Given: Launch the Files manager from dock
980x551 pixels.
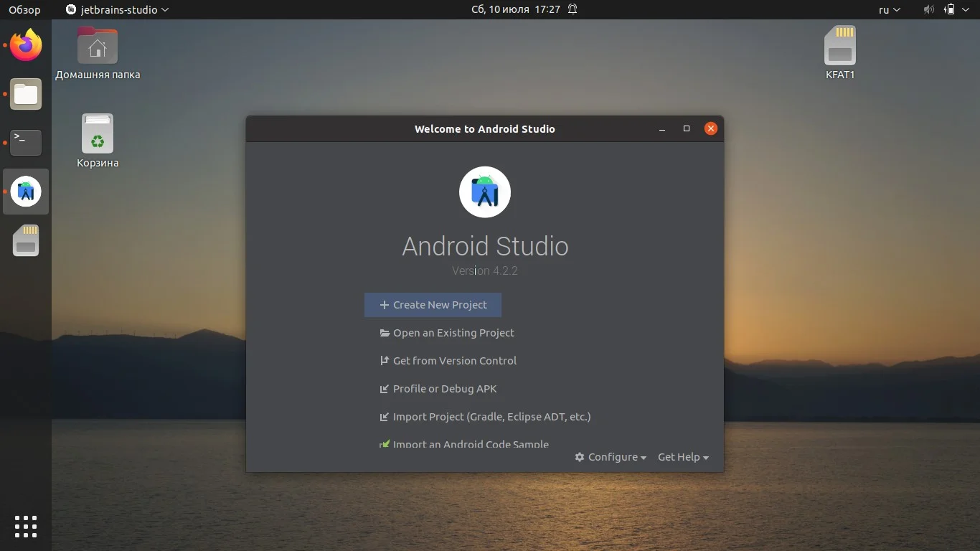Looking at the screenshot, I should click(26, 94).
